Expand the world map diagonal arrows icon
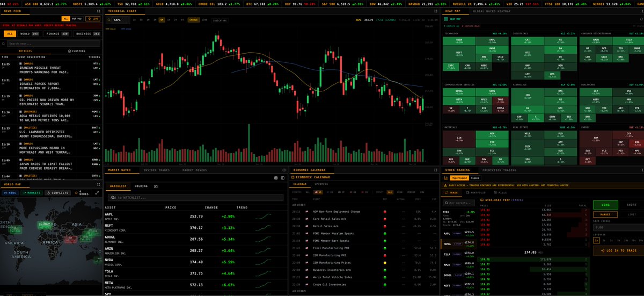The height and width of the screenshot is (296, 644). click(x=98, y=192)
